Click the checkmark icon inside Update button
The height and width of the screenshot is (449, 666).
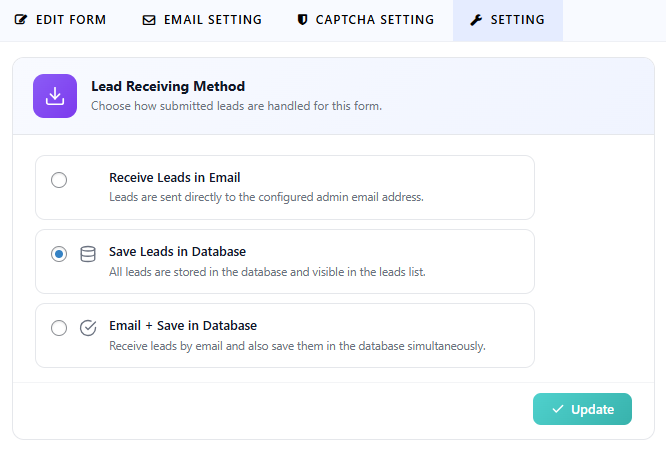[x=558, y=410]
